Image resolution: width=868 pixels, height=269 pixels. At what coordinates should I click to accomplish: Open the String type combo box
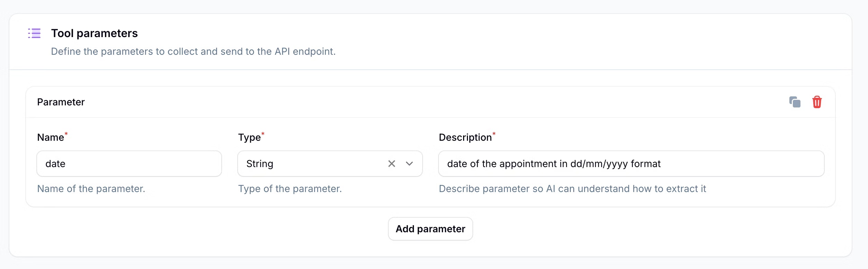[312, 164]
